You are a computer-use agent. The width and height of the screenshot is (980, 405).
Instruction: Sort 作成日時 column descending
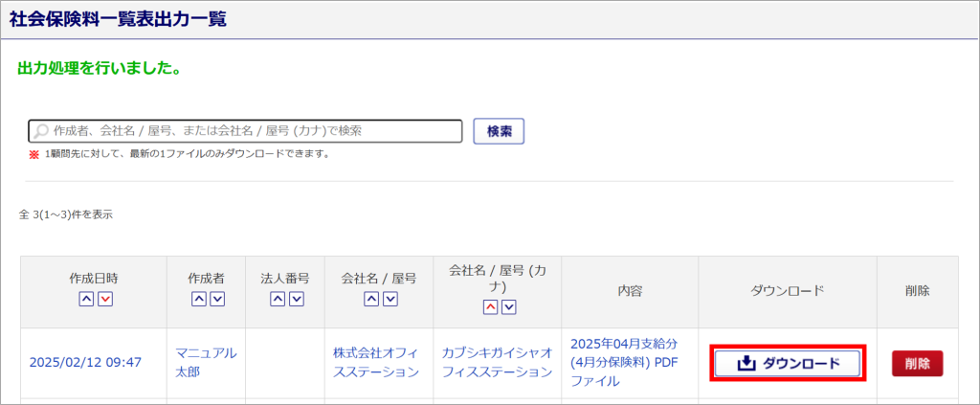(104, 300)
